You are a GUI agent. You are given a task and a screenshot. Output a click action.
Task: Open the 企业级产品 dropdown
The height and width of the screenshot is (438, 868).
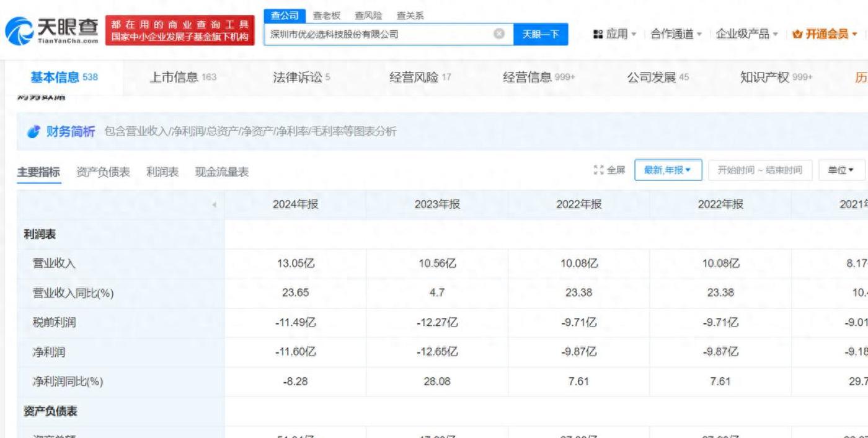(746, 34)
